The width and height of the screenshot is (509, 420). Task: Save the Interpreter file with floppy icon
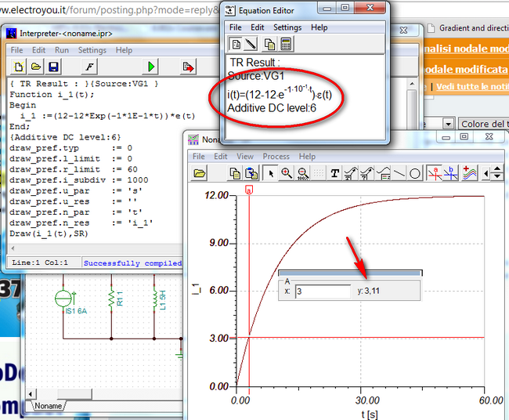tap(54, 67)
